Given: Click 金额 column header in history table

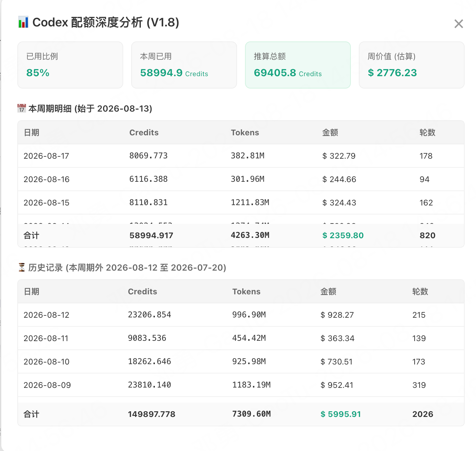Looking at the screenshot, I should [328, 292].
